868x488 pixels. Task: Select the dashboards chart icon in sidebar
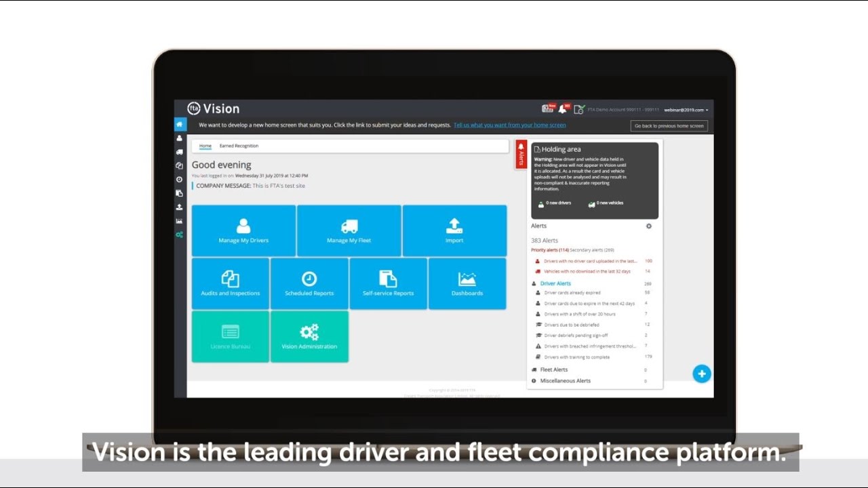pos(180,221)
